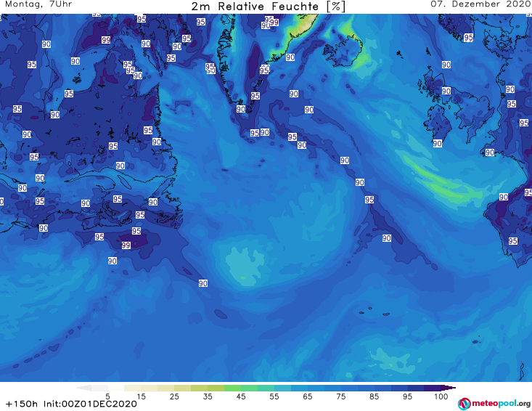
Task: Click the legend value 35
Action: click(208, 396)
